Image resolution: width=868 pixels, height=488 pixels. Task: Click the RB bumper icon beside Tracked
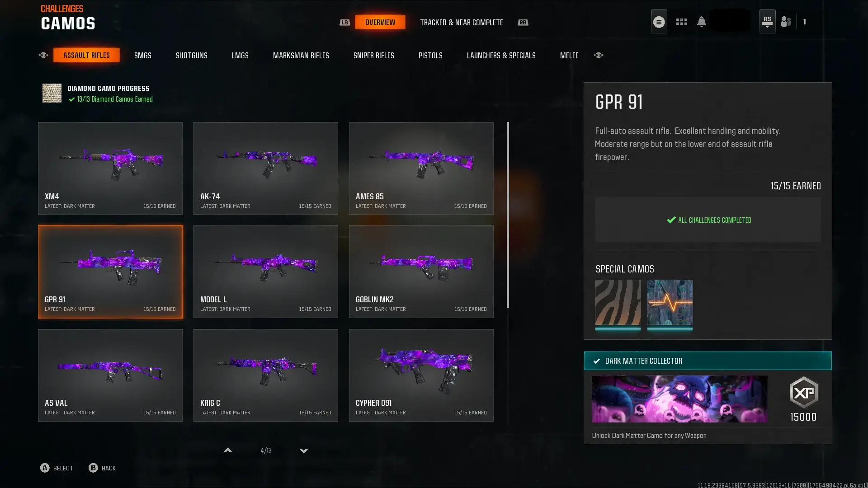(x=523, y=22)
